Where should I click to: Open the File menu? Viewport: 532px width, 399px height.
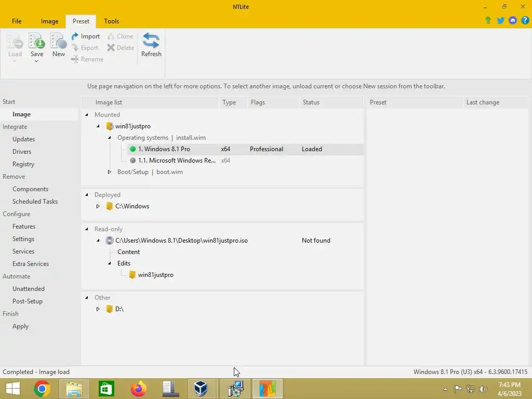click(17, 21)
